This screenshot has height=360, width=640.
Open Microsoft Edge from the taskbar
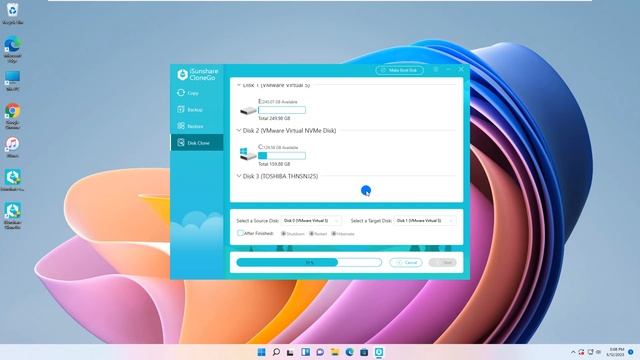(349, 352)
